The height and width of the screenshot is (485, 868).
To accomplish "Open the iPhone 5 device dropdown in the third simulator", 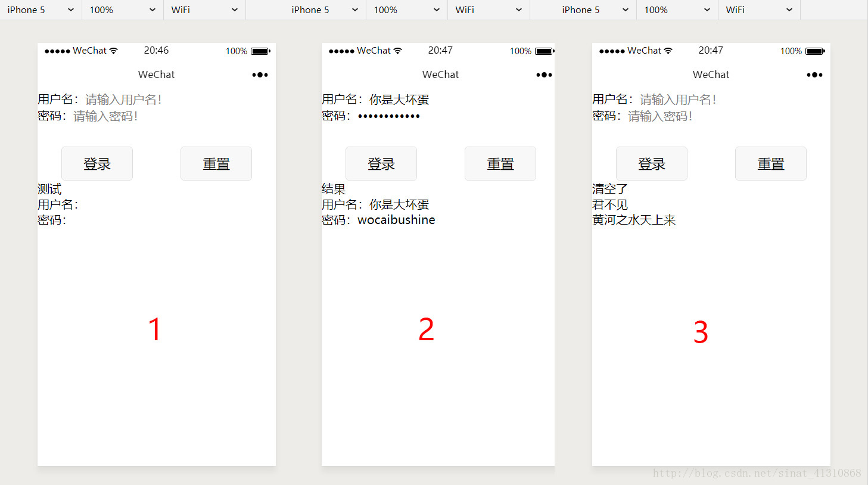I will tap(595, 10).
